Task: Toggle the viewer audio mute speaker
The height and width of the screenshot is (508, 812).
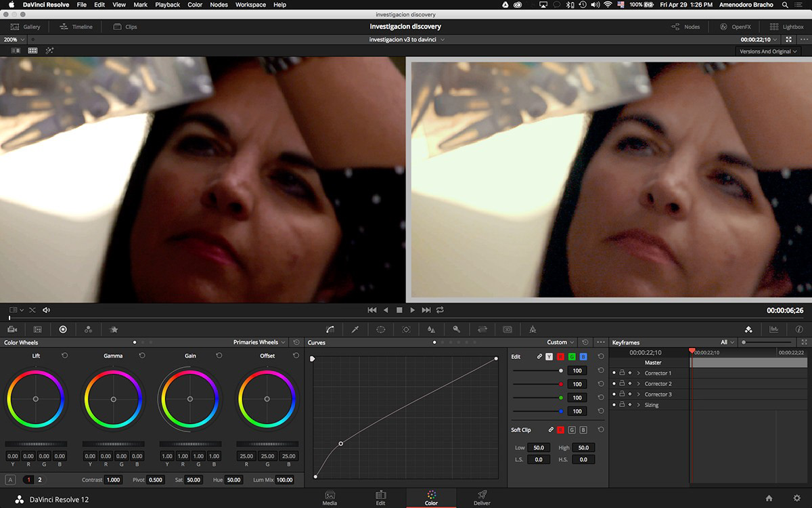Action: point(46,310)
